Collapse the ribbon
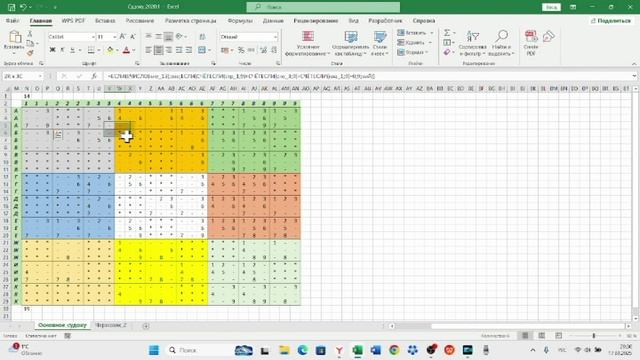The width and height of the screenshot is (640, 360). (x=634, y=64)
